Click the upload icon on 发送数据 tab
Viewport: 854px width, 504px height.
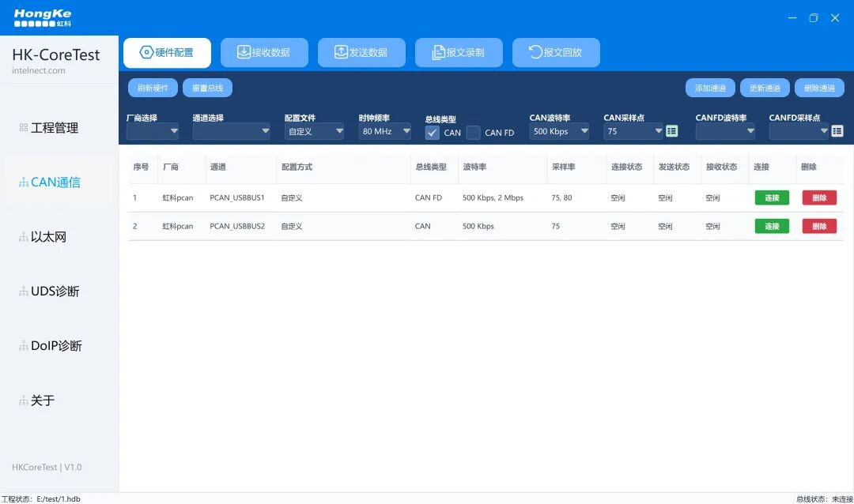(x=341, y=51)
